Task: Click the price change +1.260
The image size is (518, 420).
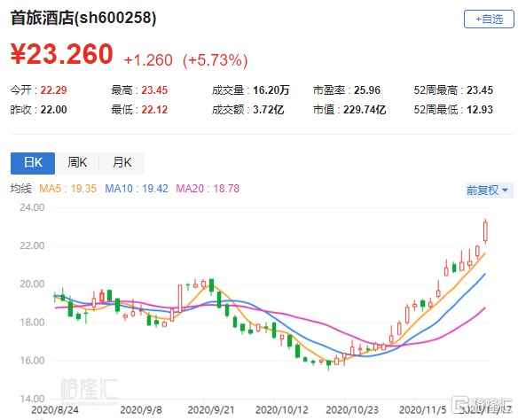Action: (148, 60)
